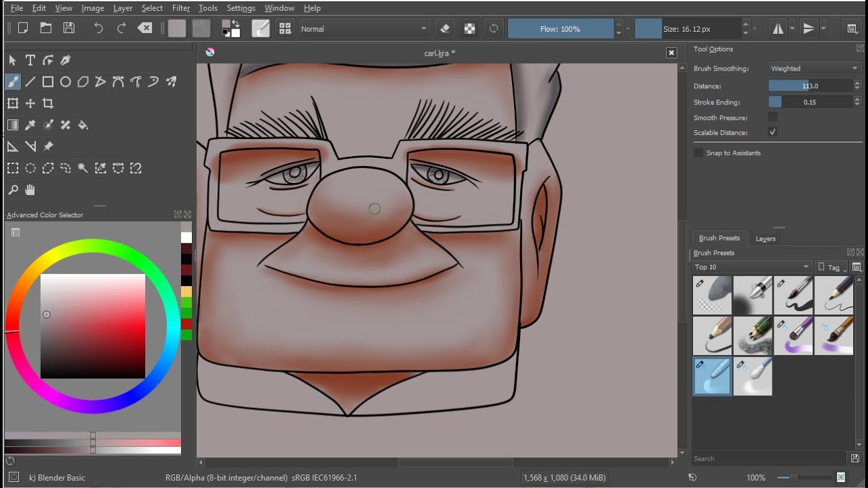Screen dimensions: 868x488
Task: Select the Rectangle shape tool
Action: tap(48, 82)
